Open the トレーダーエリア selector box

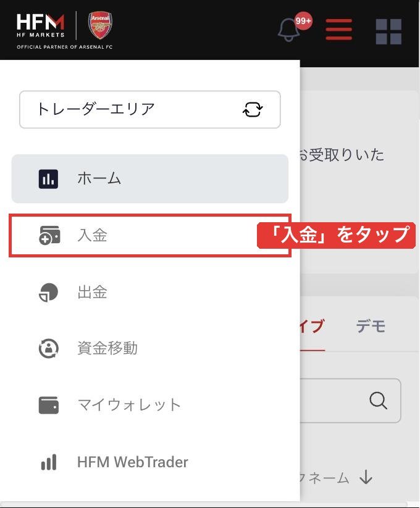149,109
